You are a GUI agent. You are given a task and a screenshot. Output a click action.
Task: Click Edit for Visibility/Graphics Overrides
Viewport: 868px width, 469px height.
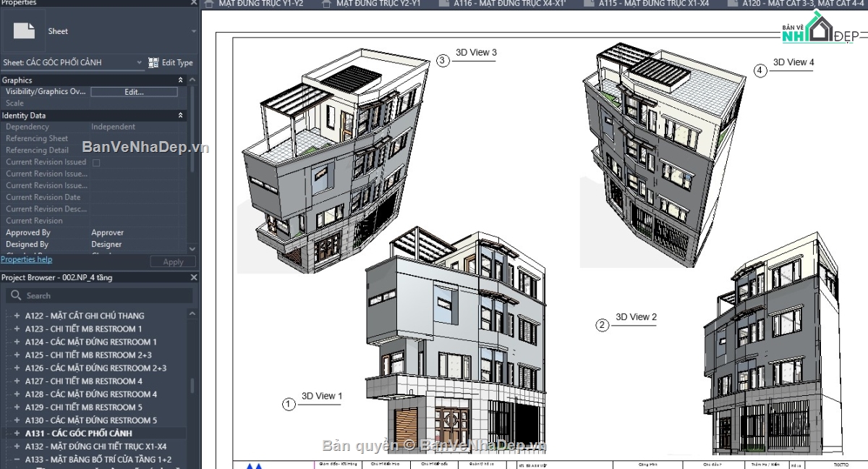click(x=134, y=92)
